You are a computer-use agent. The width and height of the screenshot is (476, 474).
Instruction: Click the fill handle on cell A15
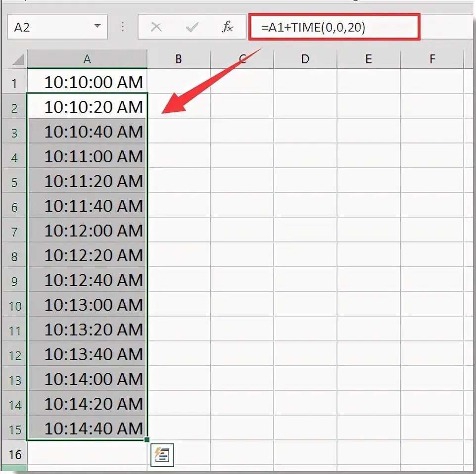[147, 441]
